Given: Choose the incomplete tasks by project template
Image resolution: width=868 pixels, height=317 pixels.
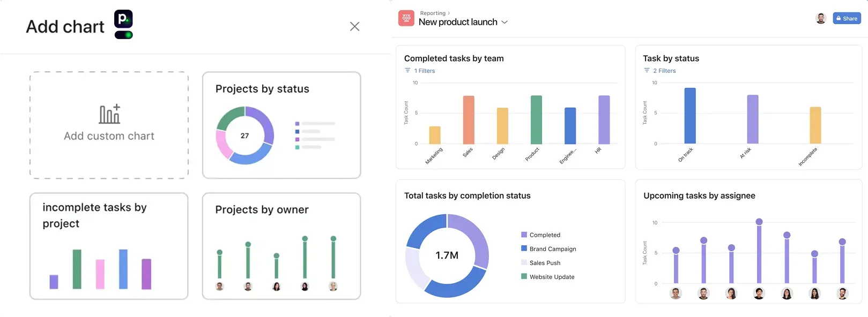Looking at the screenshot, I should click(109, 246).
